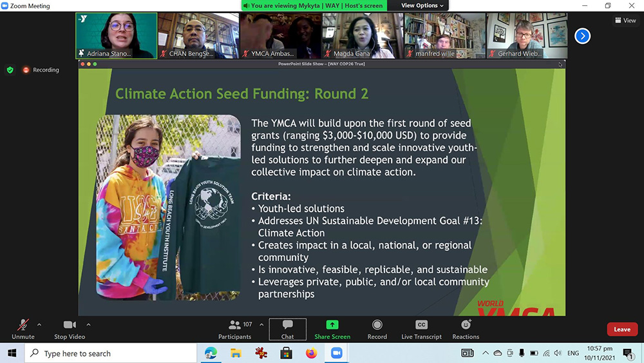
Task: Open the red flower app in taskbar
Action: pos(261,353)
